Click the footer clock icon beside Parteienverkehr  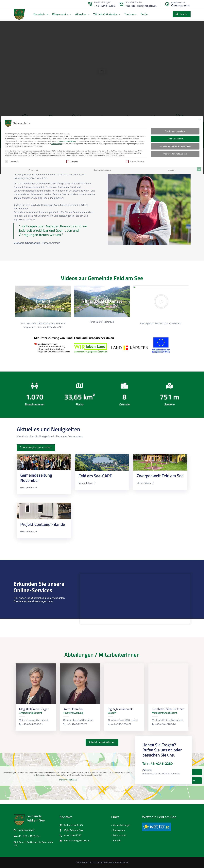tap(14, 830)
